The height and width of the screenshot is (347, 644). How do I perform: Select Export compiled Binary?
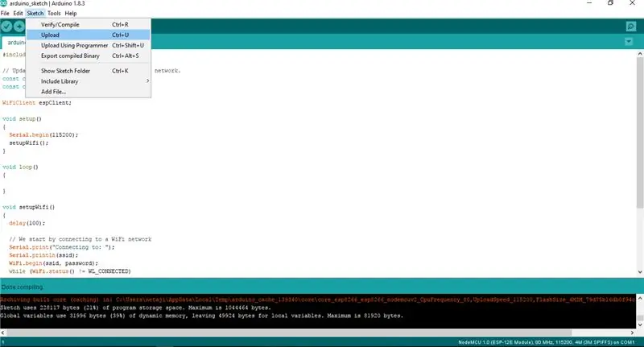point(88,56)
